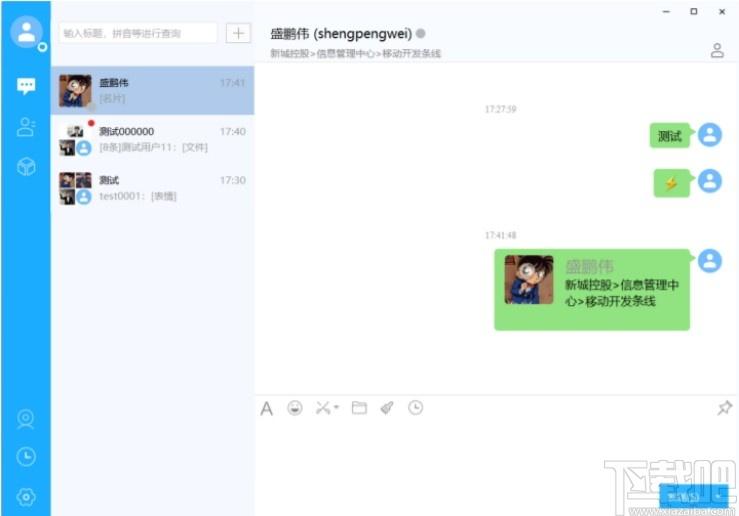This screenshot has height=516, width=739.
Task: Click the 测试 green message bubble
Action: (670, 136)
